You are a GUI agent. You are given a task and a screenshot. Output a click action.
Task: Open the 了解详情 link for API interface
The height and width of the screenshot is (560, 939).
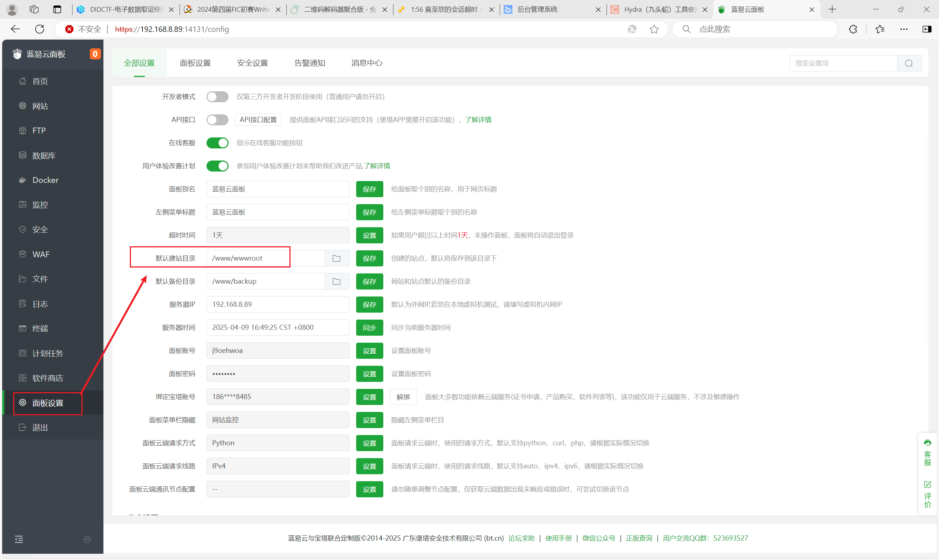[478, 120]
